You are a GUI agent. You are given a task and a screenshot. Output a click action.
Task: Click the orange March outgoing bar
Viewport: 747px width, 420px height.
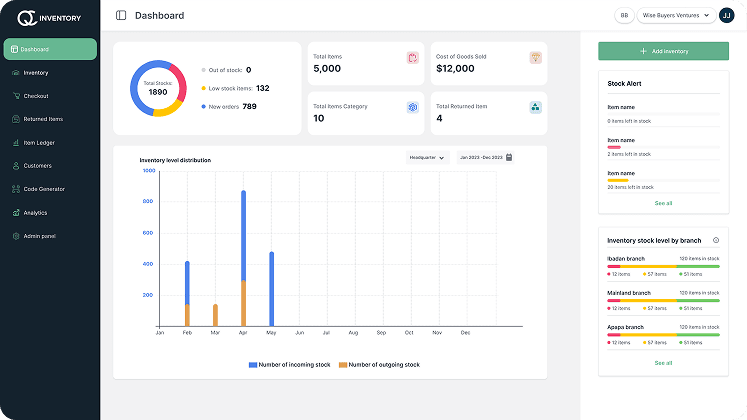point(215,315)
